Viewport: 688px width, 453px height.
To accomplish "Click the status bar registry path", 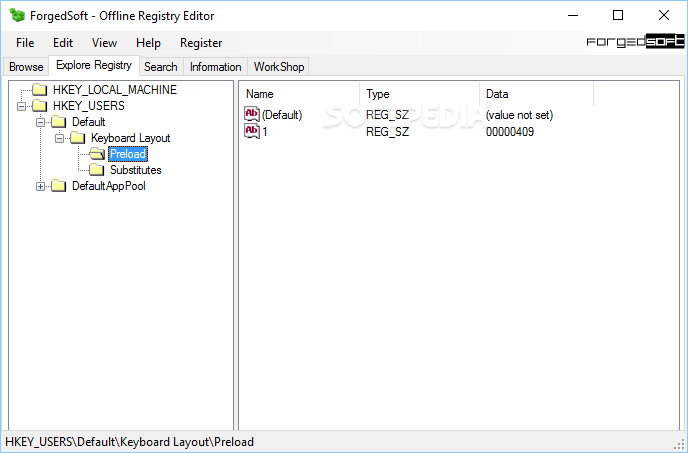I will pyautogui.click(x=129, y=442).
